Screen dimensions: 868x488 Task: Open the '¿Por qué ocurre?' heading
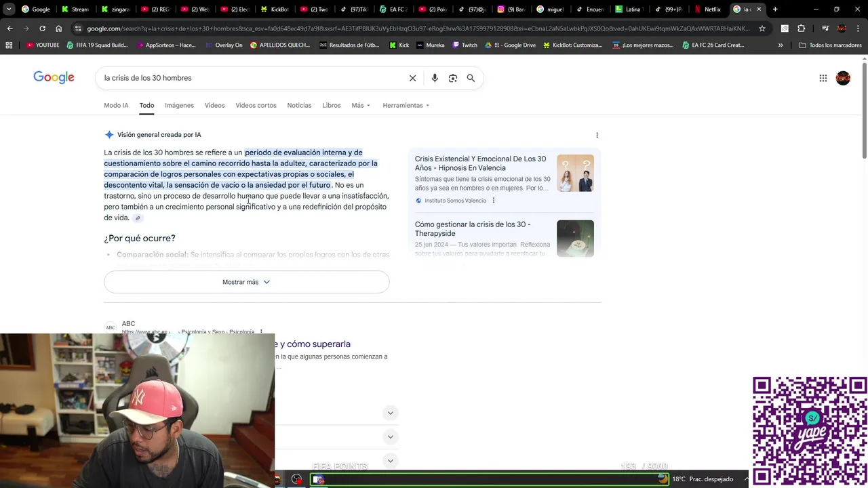point(140,239)
